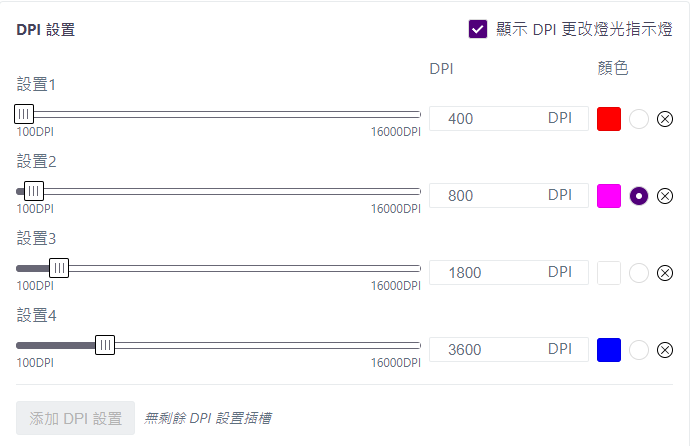The height and width of the screenshot is (446, 691).
Task: Remove 設置1 with its circled X icon
Action: click(665, 119)
